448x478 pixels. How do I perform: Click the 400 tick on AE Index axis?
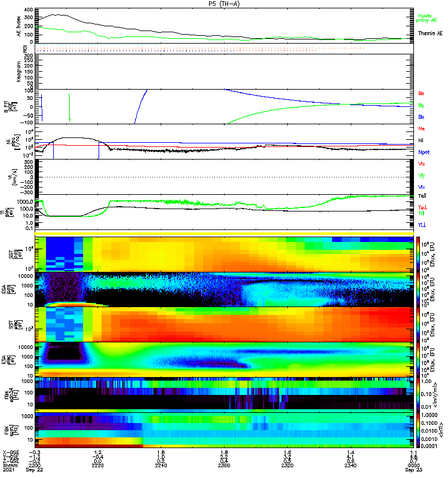coord(29,10)
